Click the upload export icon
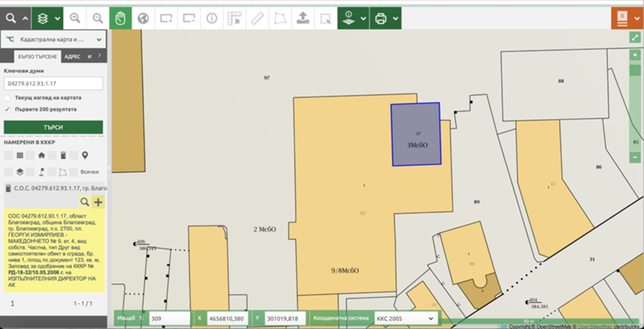The image size is (644, 329). point(302,17)
